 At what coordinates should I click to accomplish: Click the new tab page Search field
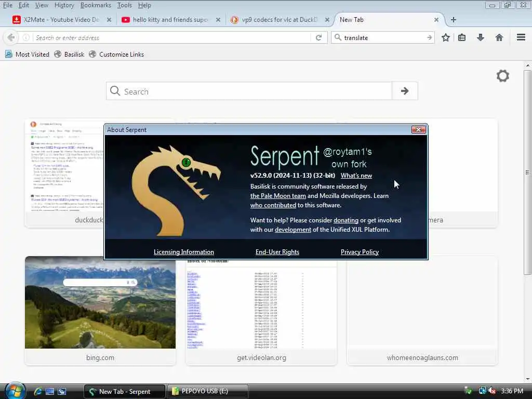tap(249, 91)
